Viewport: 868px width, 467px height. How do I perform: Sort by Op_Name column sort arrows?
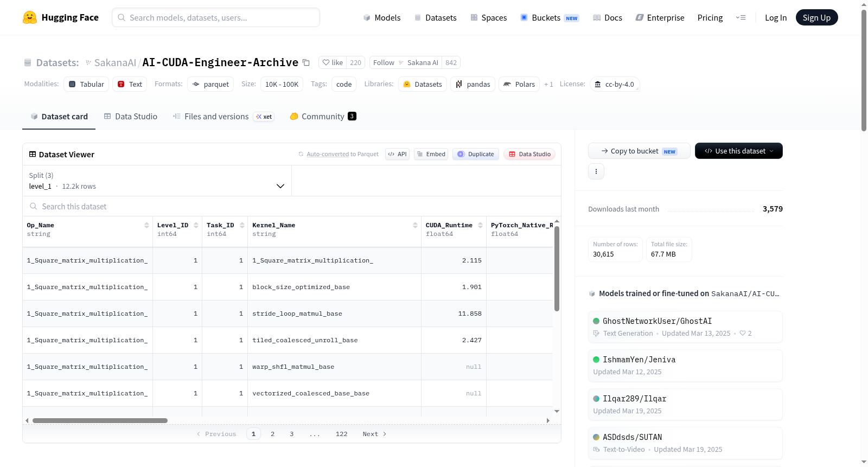(146, 225)
